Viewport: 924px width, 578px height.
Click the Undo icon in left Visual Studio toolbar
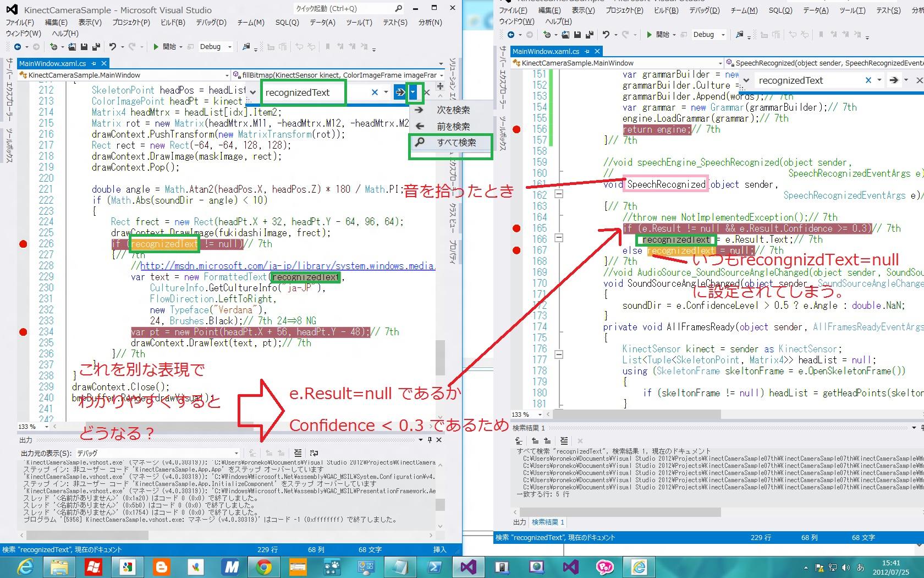113,47
